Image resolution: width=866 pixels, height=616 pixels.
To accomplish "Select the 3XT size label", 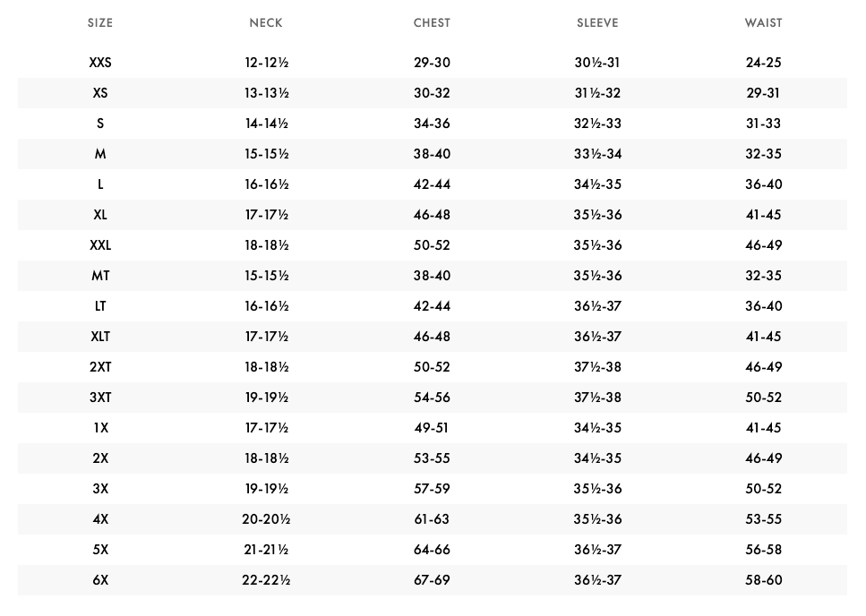I will (x=100, y=398).
